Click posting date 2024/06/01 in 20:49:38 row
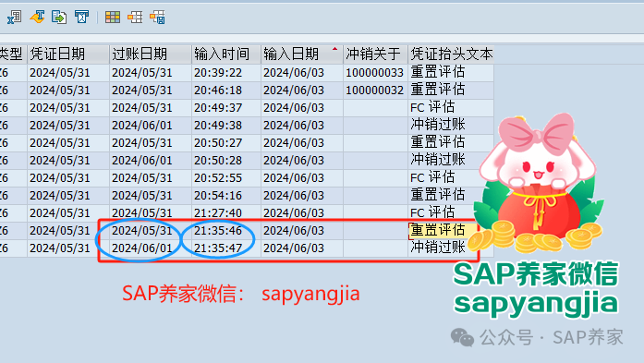 point(151,126)
